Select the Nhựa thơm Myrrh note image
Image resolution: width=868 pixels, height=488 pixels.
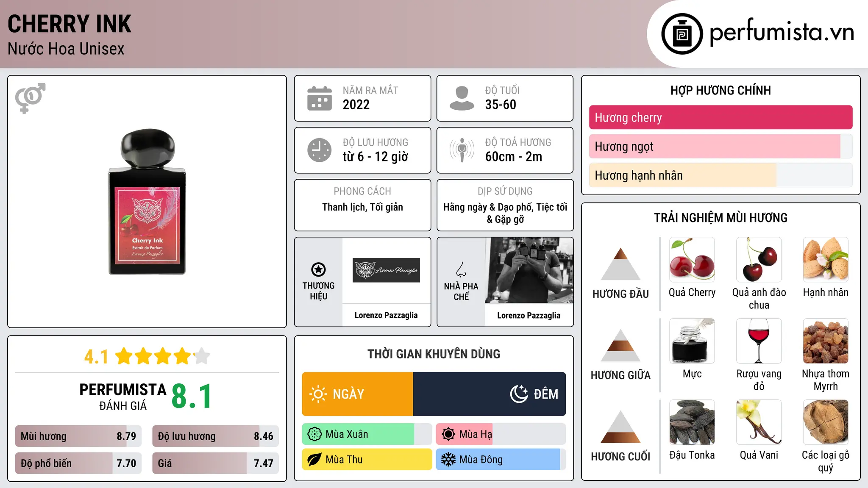(826, 341)
